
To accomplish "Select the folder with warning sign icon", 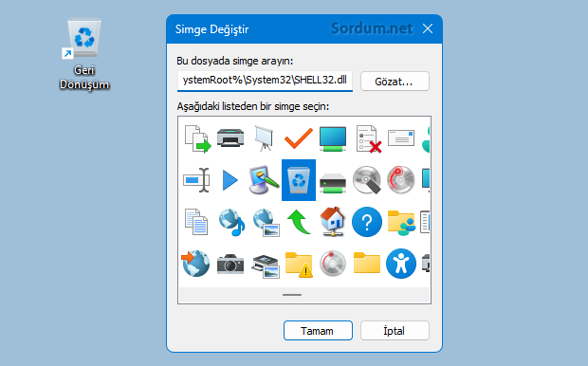I will [x=299, y=265].
